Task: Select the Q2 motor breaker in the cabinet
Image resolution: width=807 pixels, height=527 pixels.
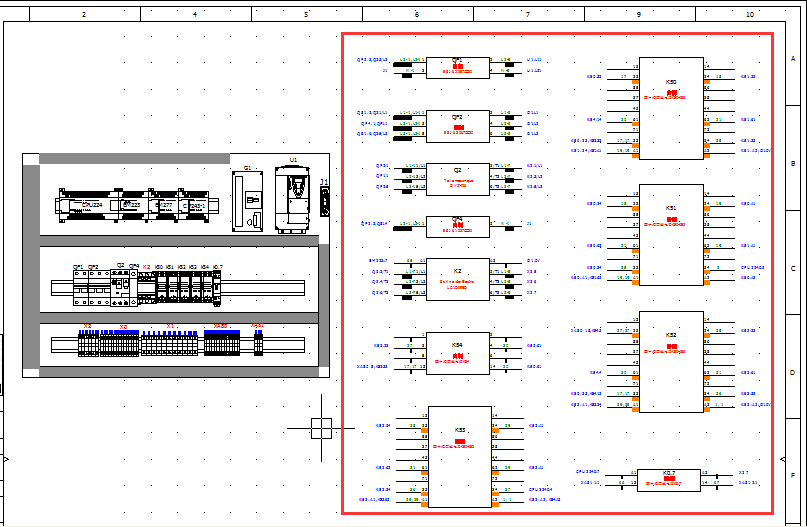Action: (120, 288)
